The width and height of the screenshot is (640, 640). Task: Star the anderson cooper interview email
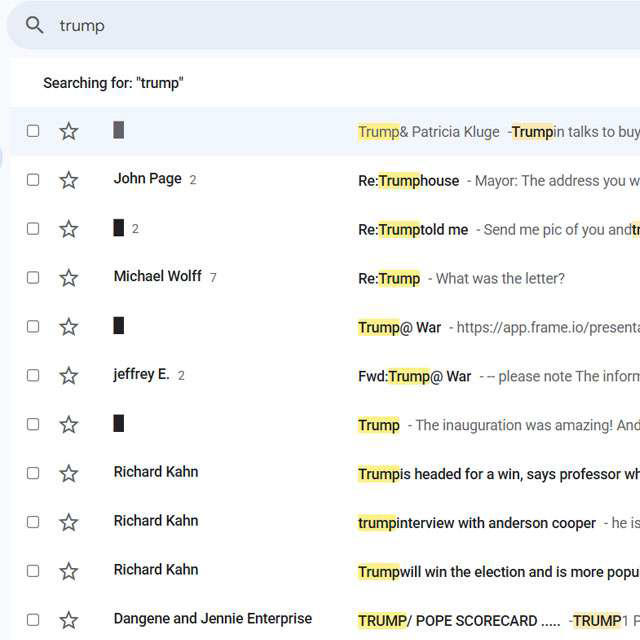(x=69, y=522)
